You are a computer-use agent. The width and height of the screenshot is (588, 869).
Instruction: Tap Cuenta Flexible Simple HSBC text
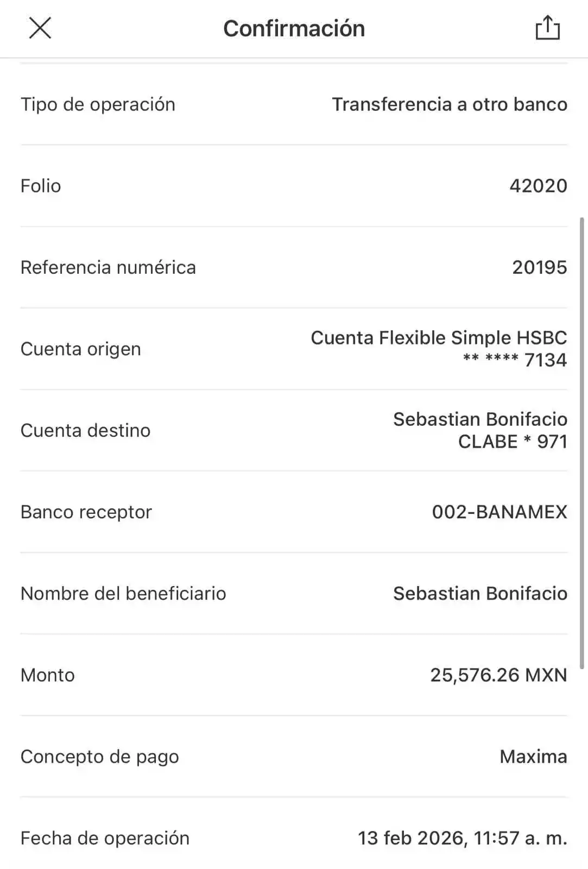pos(439,338)
